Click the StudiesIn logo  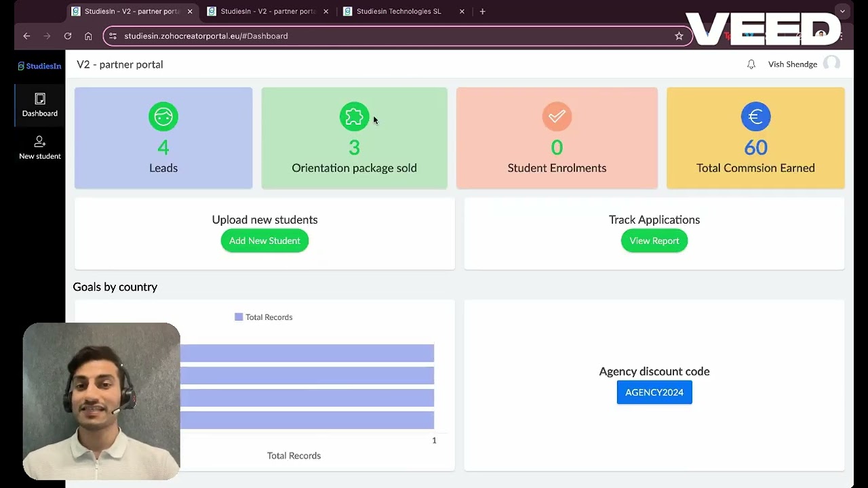[39, 66]
